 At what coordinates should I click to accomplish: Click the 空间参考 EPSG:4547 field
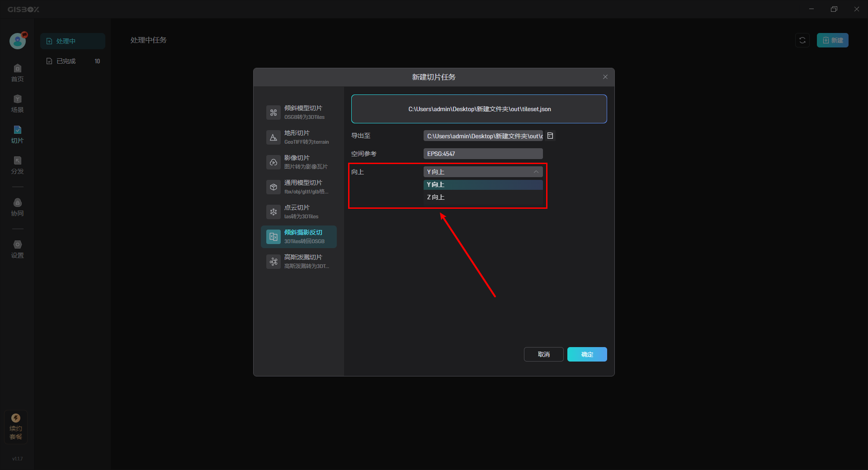(x=483, y=154)
